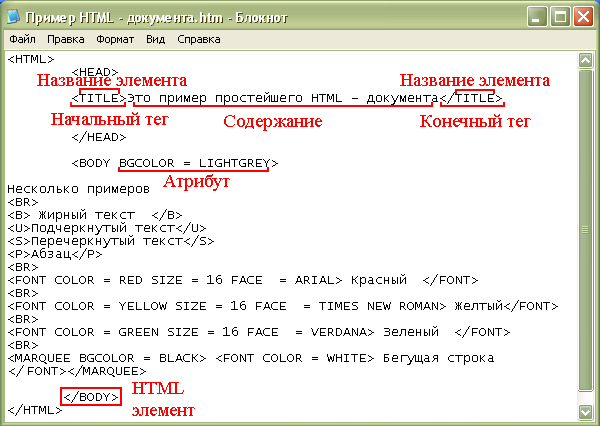Click the FONT COLOR = RED line
Screen dimensions: 600x426
pyautogui.click(x=243, y=280)
